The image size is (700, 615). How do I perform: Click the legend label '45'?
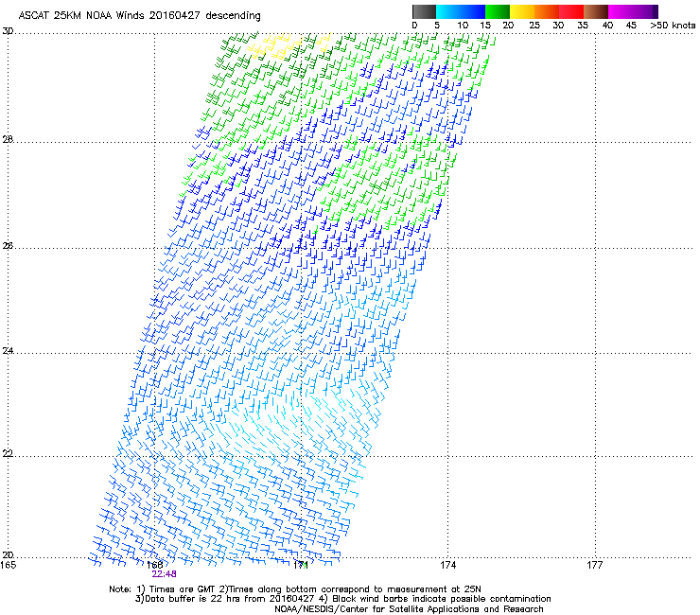[631, 25]
